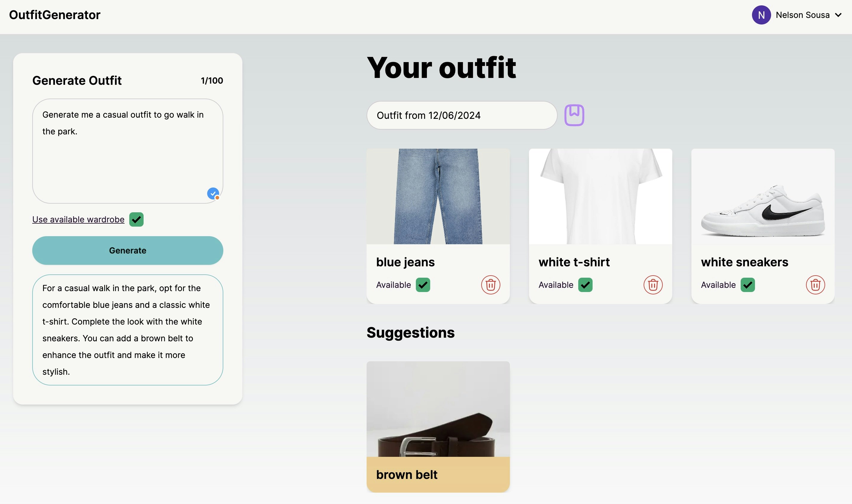
Task: Click the white sneakers product image
Action: 763,196
